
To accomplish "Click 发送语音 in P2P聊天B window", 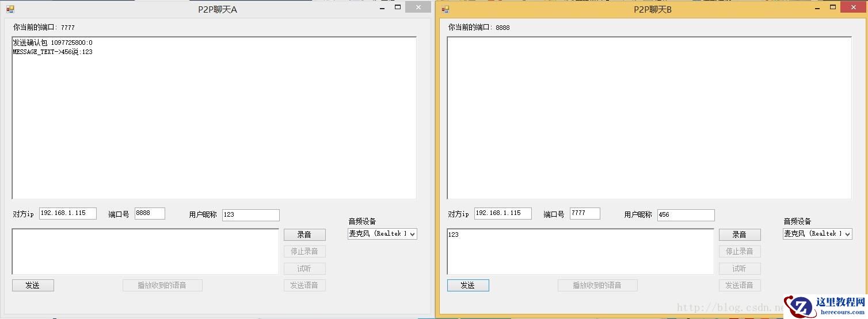I will (740, 285).
